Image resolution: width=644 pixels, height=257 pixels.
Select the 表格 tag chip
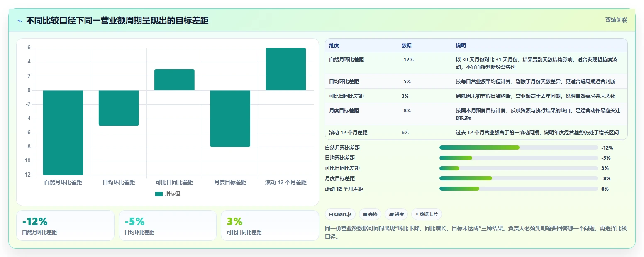click(x=370, y=214)
